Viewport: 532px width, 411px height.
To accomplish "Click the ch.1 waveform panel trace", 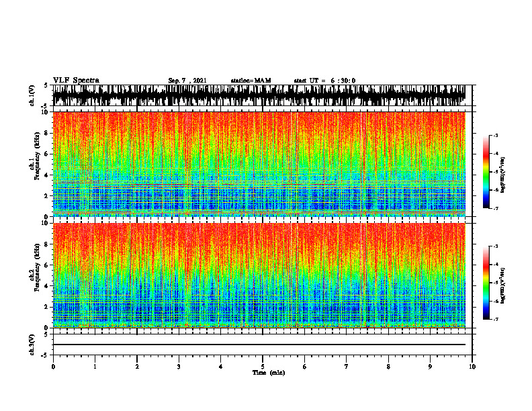I will tap(259, 95).
